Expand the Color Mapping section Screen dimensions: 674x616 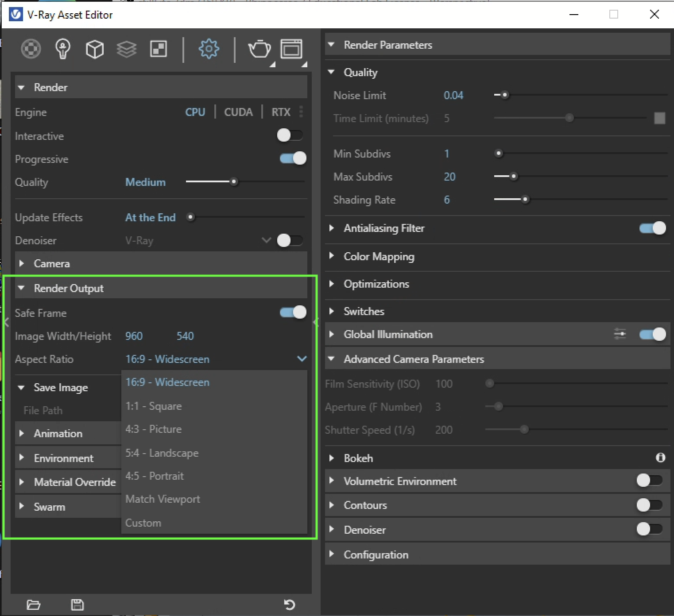(x=331, y=256)
